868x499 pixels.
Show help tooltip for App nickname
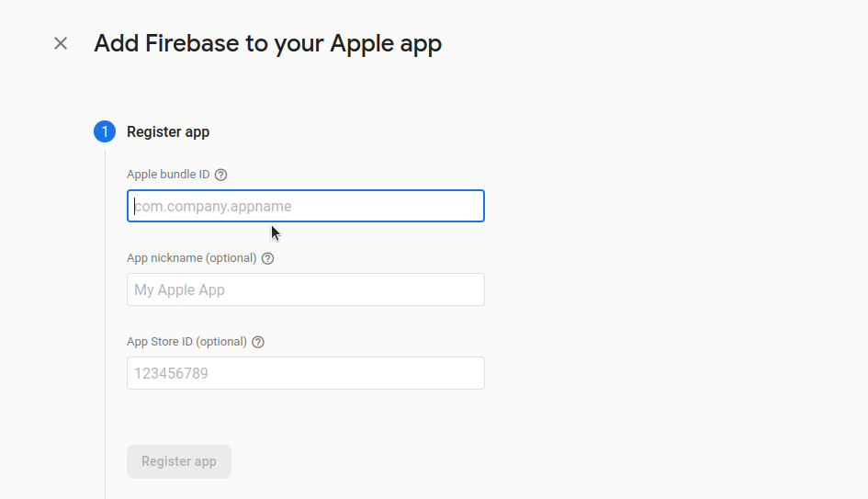tap(268, 258)
